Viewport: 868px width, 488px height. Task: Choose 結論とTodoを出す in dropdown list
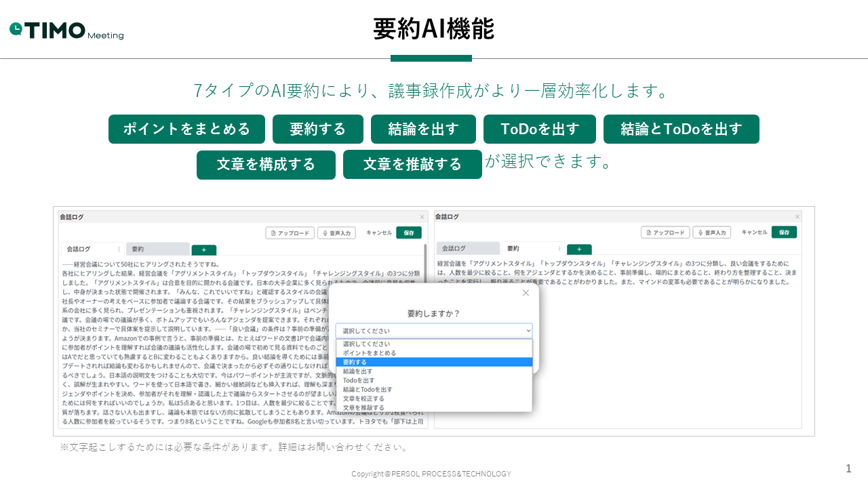tap(434, 390)
